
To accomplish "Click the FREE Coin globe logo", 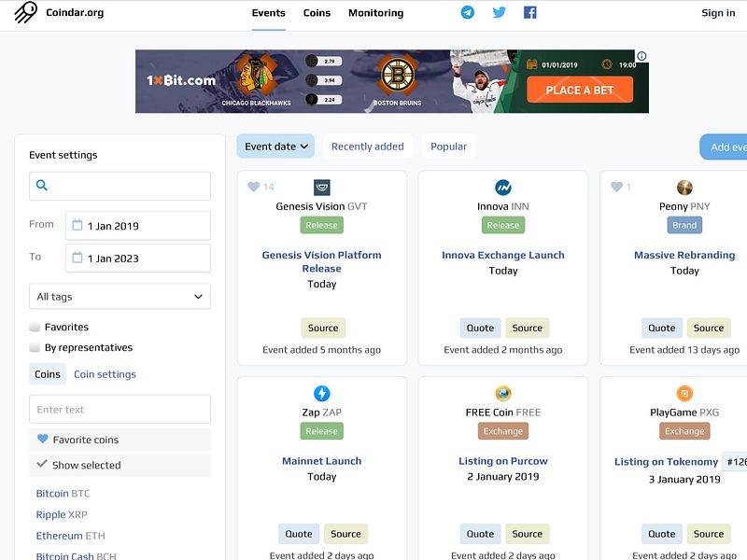I will click(x=503, y=393).
